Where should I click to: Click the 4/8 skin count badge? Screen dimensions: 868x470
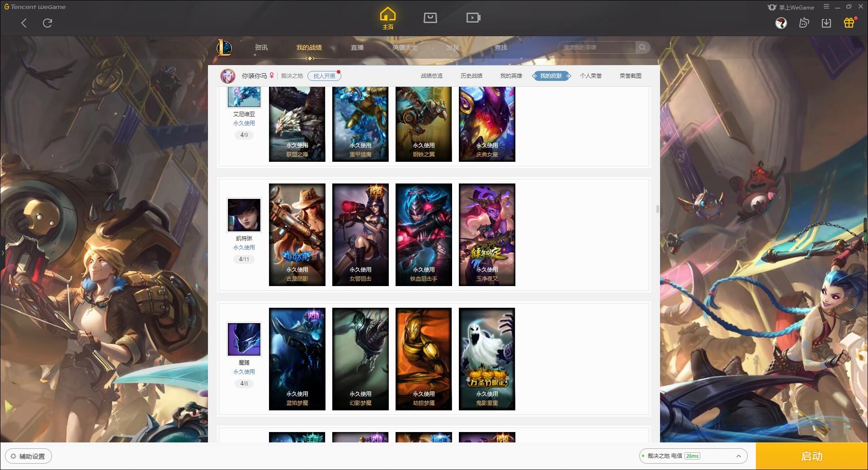click(x=244, y=383)
